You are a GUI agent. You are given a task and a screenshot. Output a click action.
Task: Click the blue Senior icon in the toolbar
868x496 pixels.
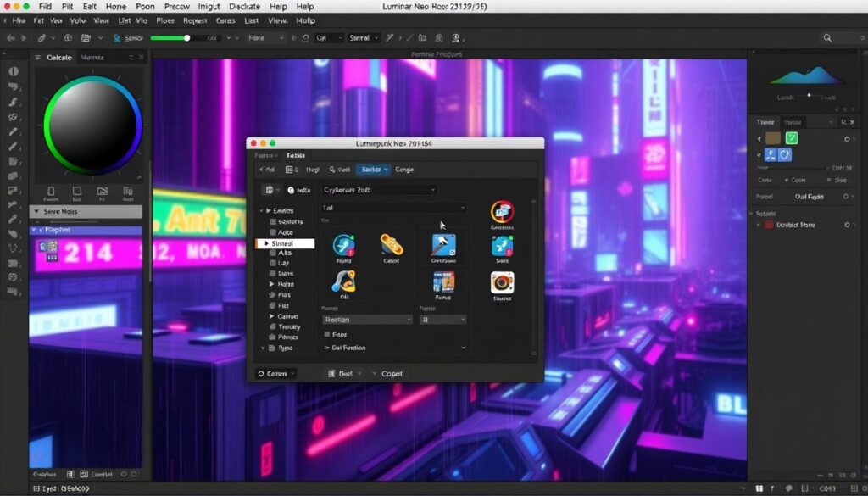pyautogui.click(x=116, y=38)
